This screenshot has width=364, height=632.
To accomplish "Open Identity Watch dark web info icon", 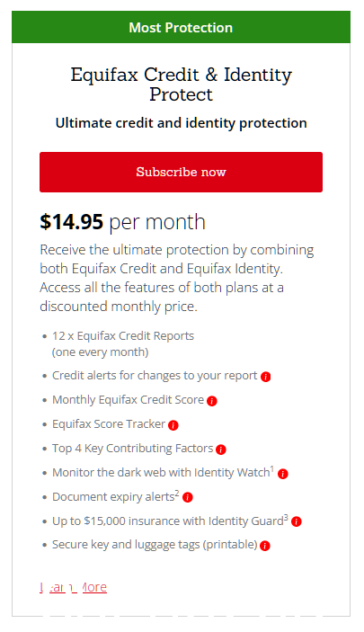I will (x=283, y=474).
